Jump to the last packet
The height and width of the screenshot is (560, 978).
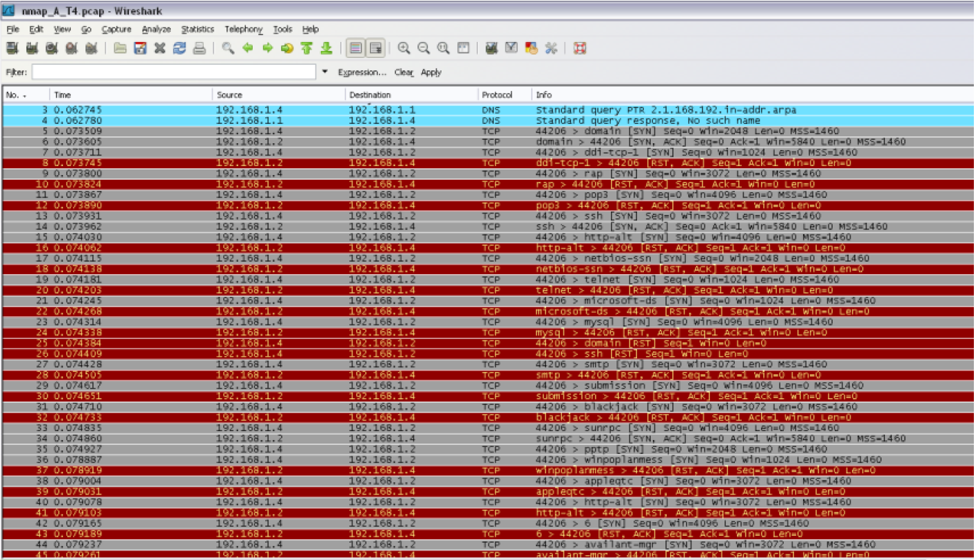327,48
